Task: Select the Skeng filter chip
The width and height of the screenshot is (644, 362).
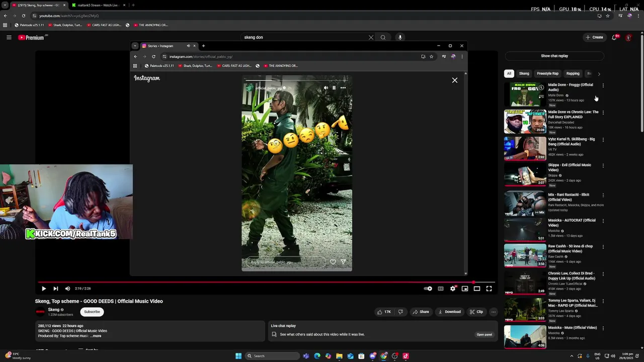Action: pos(524,73)
